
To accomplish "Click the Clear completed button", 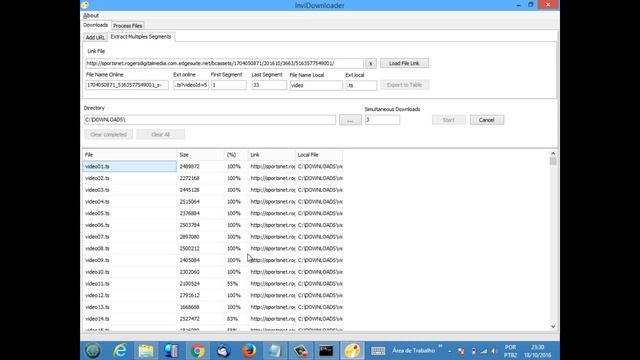I will pyautogui.click(x=109, y=134).
